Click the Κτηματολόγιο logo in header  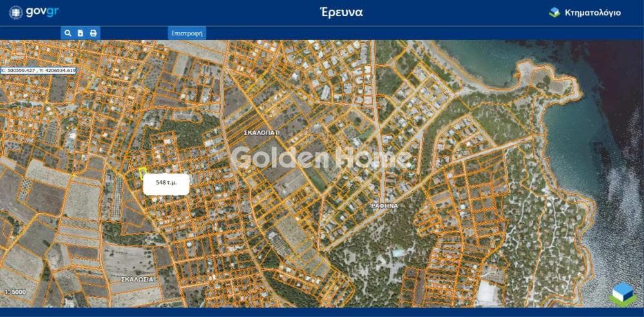585,13
